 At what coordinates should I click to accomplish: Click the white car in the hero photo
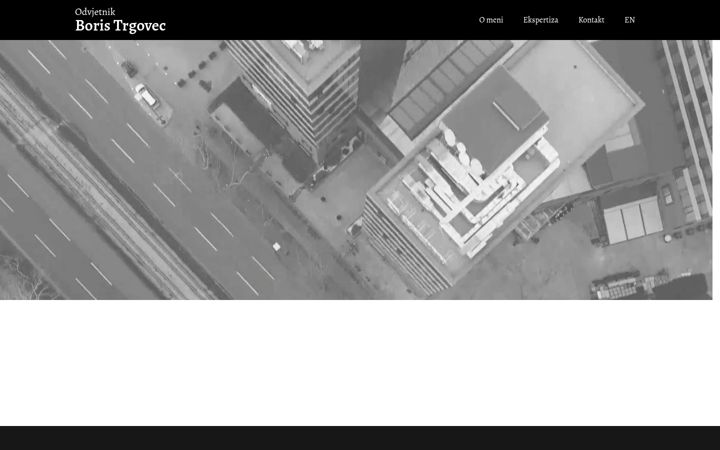coord(146,96)
